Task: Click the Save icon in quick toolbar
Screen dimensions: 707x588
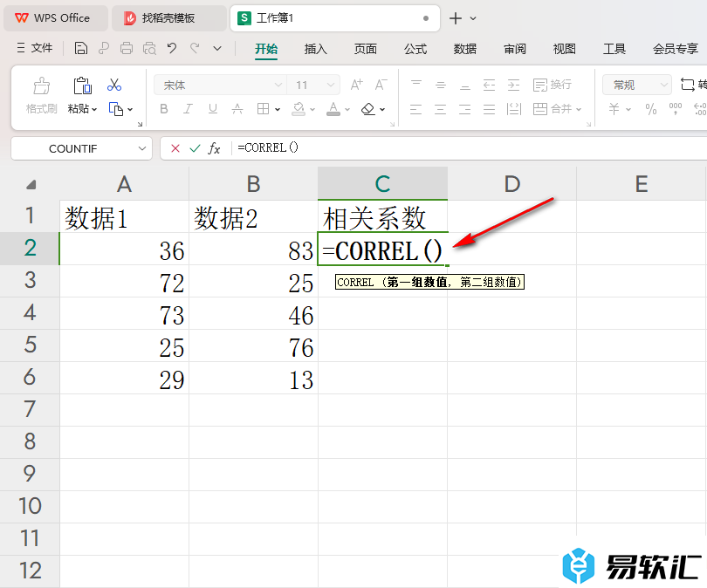Action: (80, 48)
